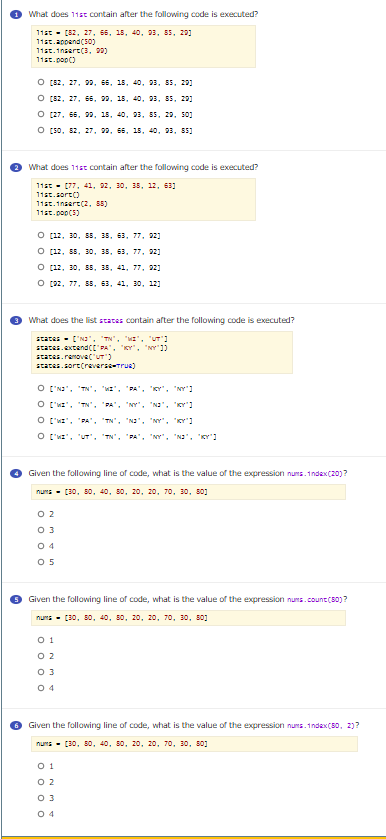Screen dimensions: 386x839
Task: Click question 1 prompt text 'What does list contain'
Action: (143, 14)
